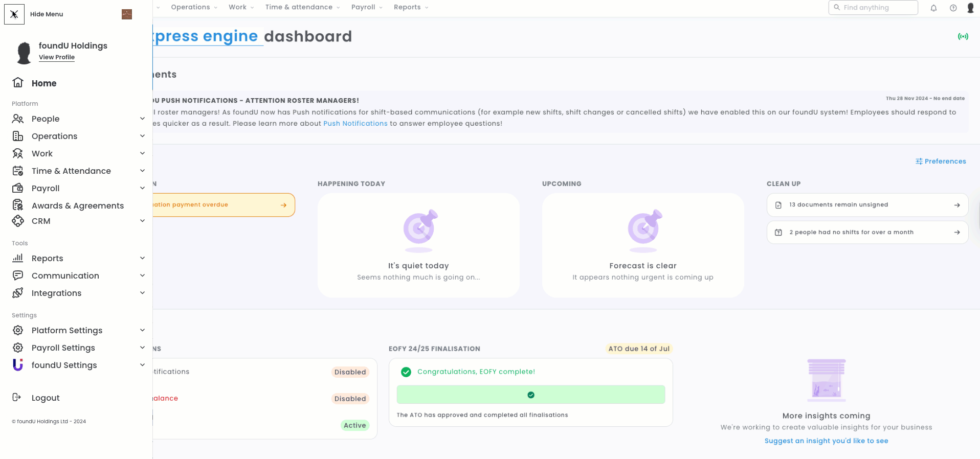Image resolution: width=980 pixels, height=459 pixels.
Task: Open the Time & attendance top menu
Action: pos(302,7)
